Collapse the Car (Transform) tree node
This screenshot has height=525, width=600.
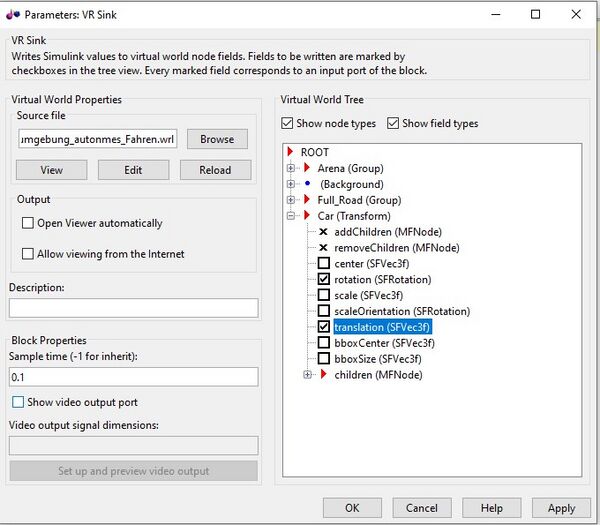click(x=291, y=216)
